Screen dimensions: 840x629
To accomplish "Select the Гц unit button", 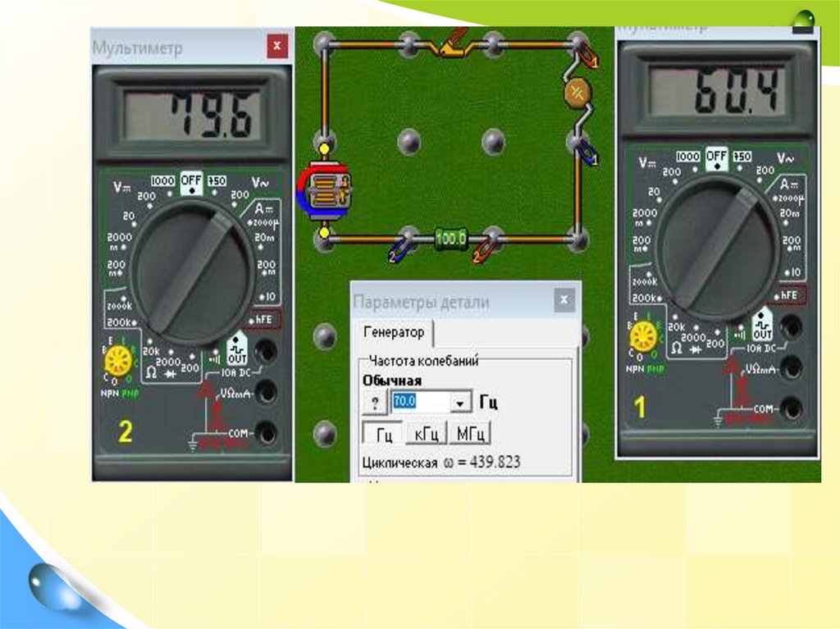I will pos(384,434).
